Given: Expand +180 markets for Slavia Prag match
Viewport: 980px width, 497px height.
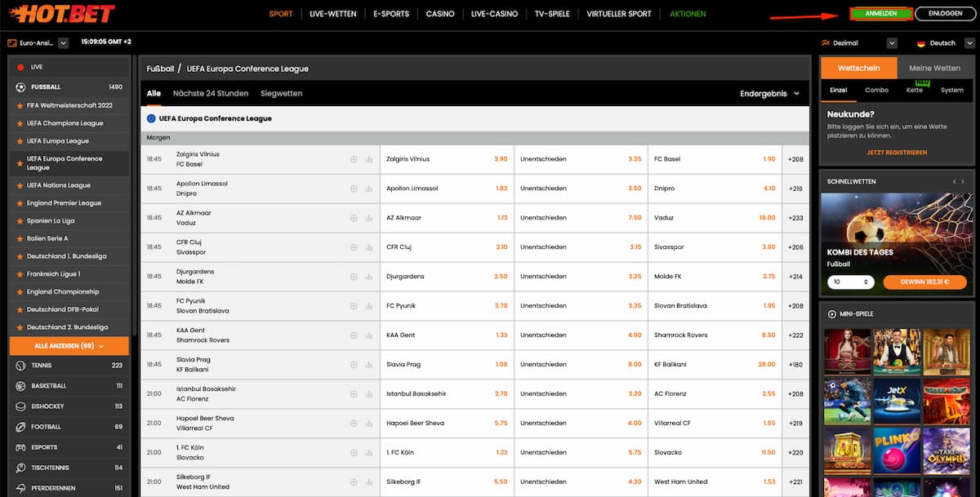Looking at the screenshot, I should pos(795,365).
